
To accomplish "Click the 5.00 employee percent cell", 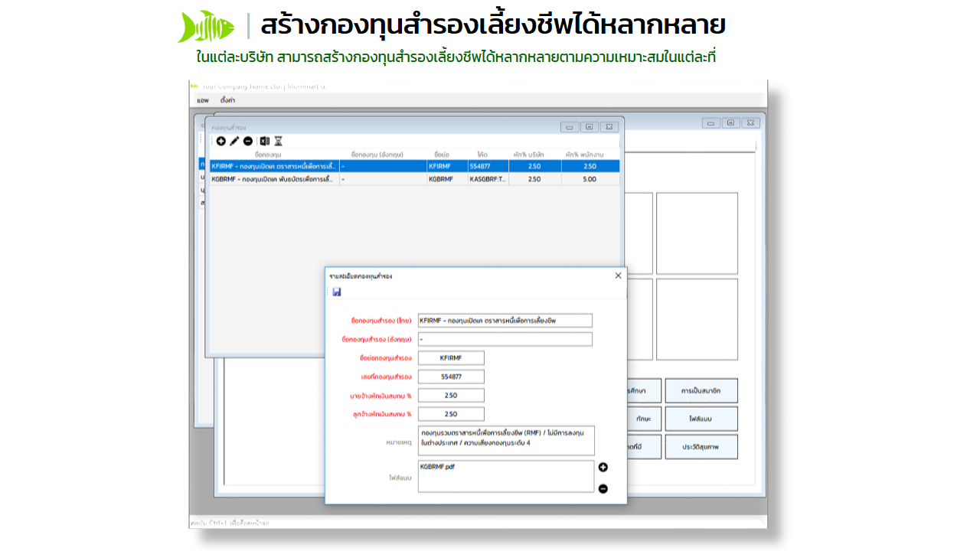I will coord(590,179).
